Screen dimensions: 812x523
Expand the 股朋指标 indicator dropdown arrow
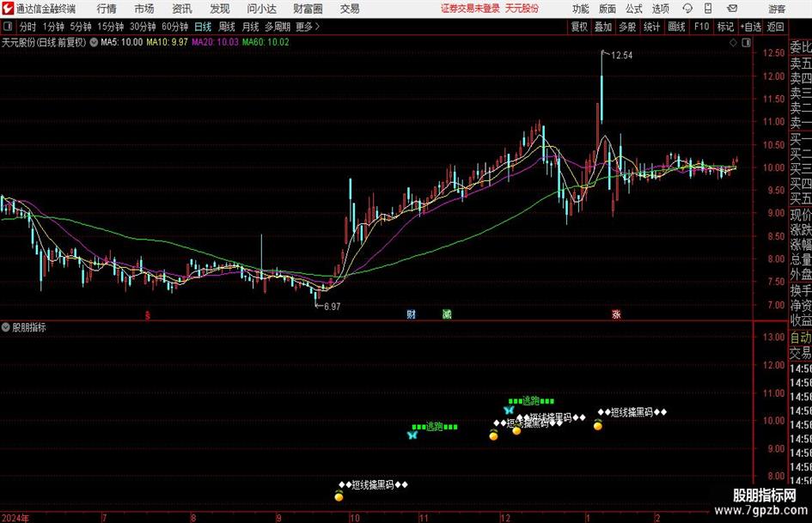(x=6, y=327)
